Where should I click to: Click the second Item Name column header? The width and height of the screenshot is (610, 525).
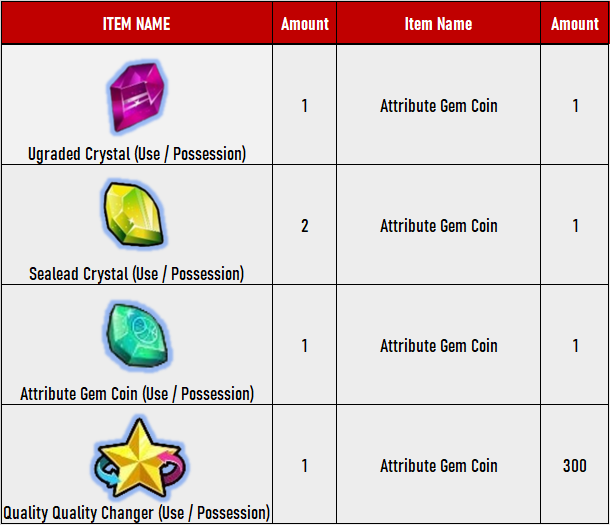coord(438,24)
